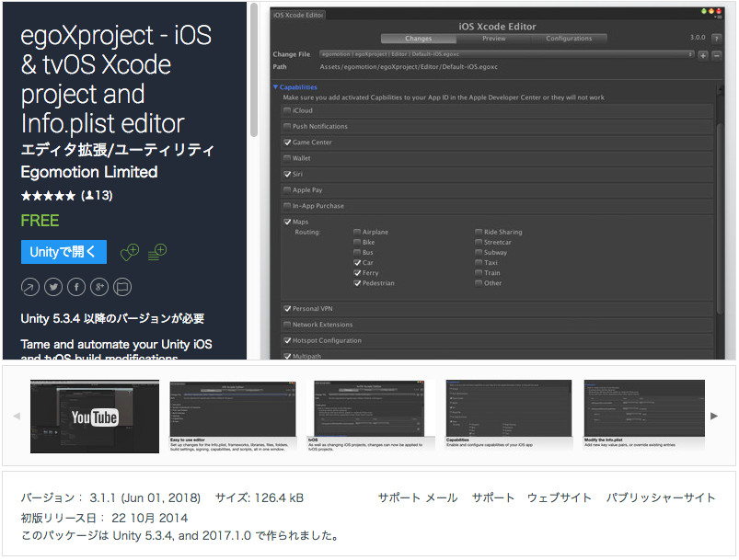739x560 pixels.
Task: Open Egomotion Limited publisher page
Action: (89, 172)
